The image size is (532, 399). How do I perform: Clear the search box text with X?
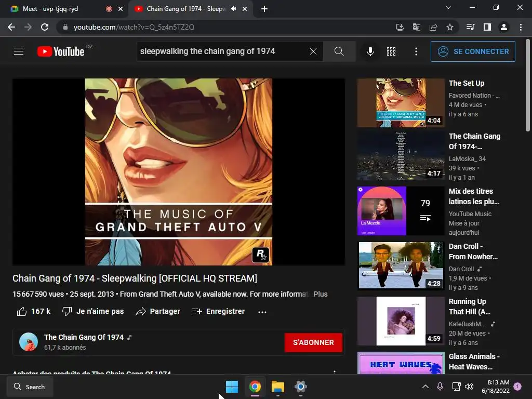313,51
